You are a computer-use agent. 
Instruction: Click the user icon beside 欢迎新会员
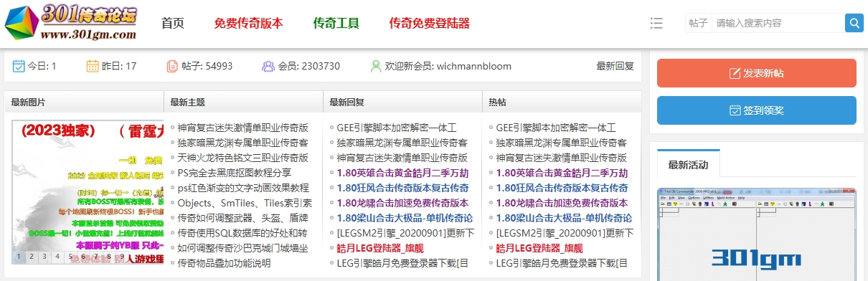click(x=376, y=66)
